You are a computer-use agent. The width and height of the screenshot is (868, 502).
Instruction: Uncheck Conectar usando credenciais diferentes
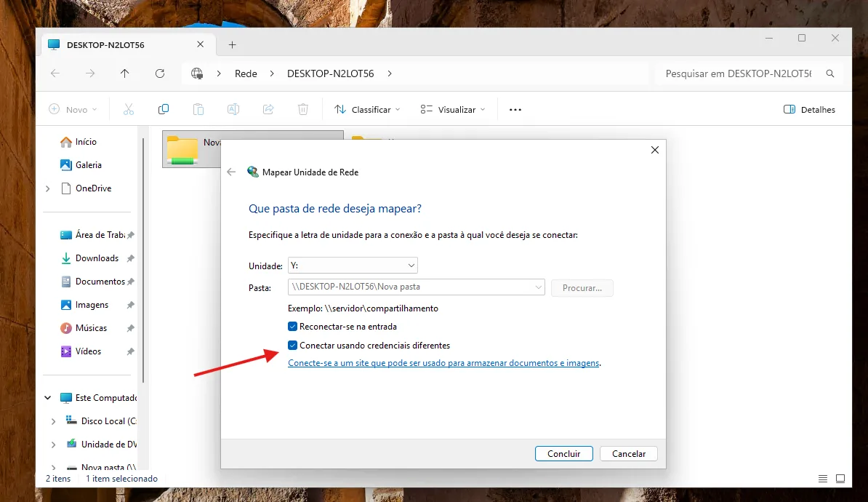click(293, 346)
